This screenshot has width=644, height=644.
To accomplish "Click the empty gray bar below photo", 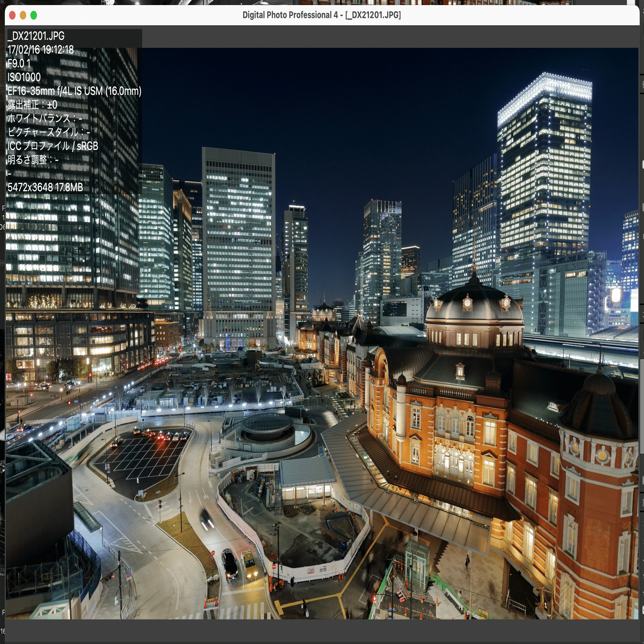I will [x=322, y=631].
